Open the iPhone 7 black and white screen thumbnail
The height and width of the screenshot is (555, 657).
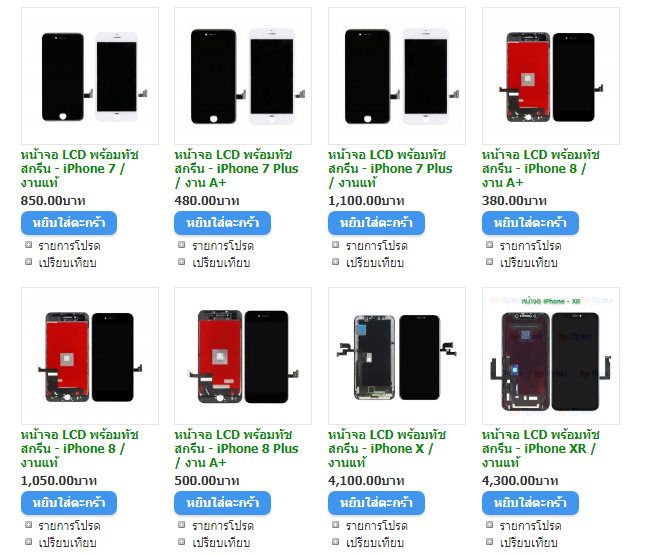pos(90,76)
